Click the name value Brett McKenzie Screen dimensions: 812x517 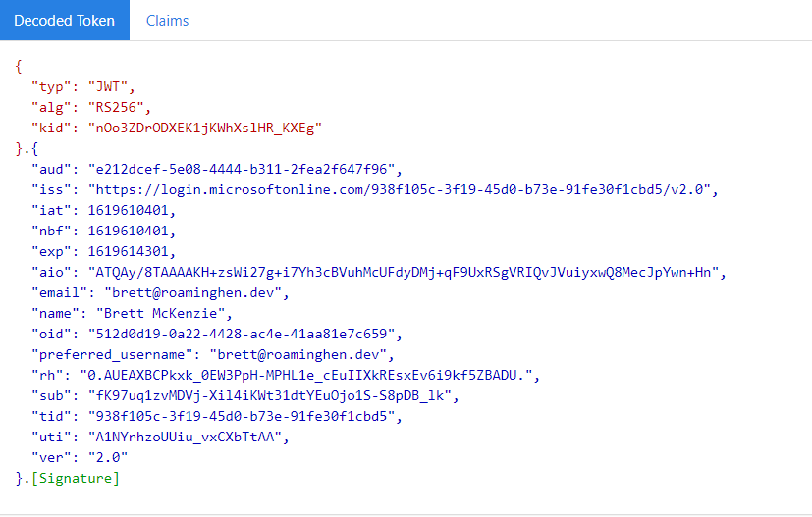[x=161, y=314]
